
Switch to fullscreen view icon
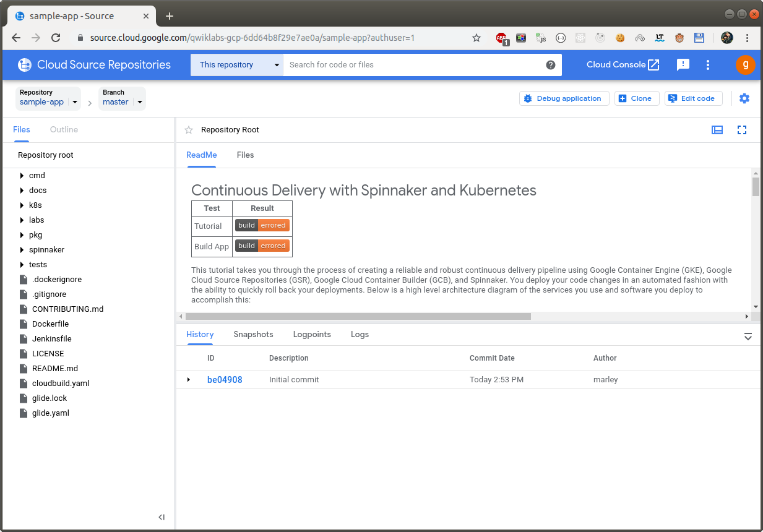click(x=742, y=130)
